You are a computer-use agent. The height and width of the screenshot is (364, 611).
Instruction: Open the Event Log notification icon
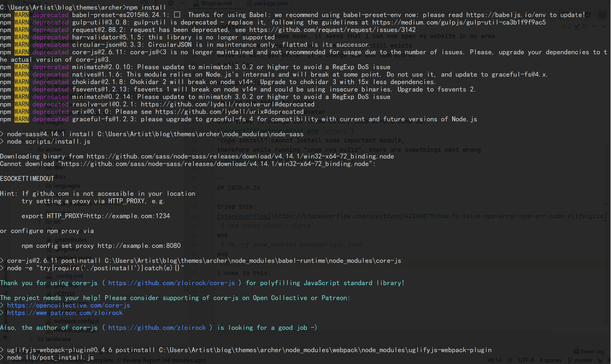[576, 351]
